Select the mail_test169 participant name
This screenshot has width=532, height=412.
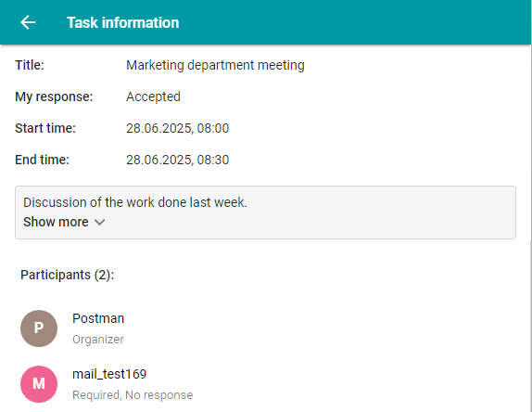(109, 374)
